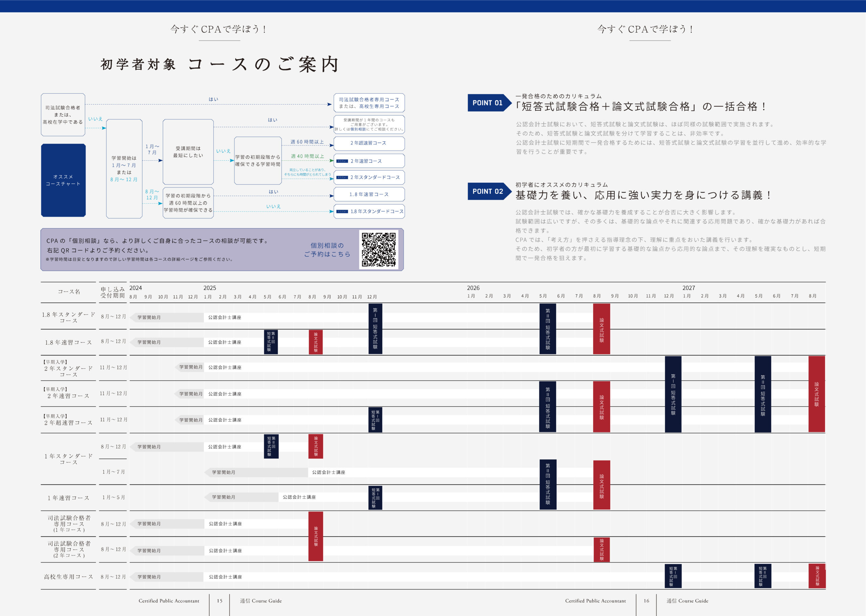The width and height of the screenshot is (866, 616).
Task: Click the red 論文式試験 marker in 1.8年速習コース row, 2025
Action: click(x=316, y=342)
